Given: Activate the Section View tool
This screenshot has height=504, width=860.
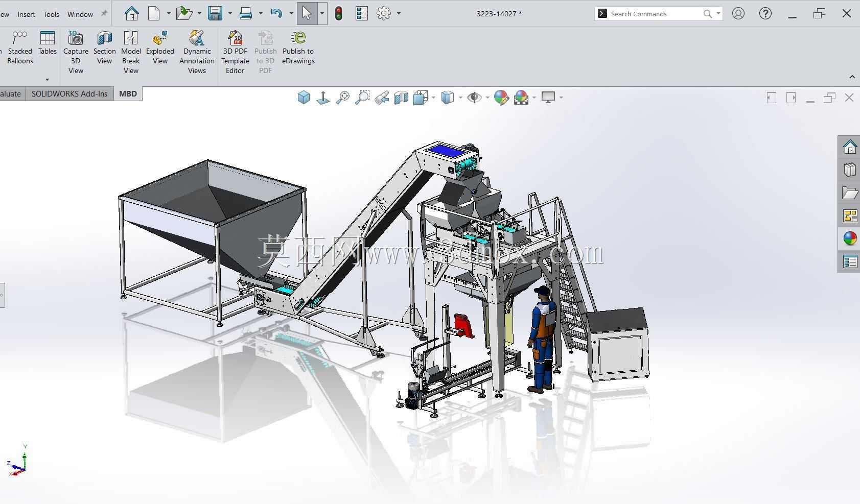Looking at the screenshot, I should tap(104, 47).
